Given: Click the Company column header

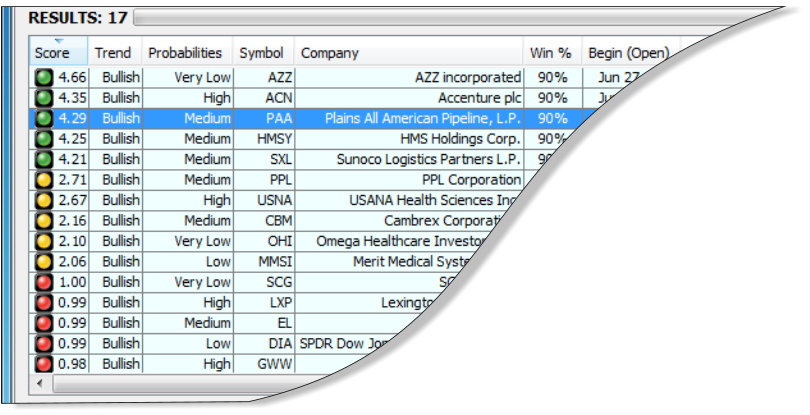Looking at the screenshot, I should point(330,53).
